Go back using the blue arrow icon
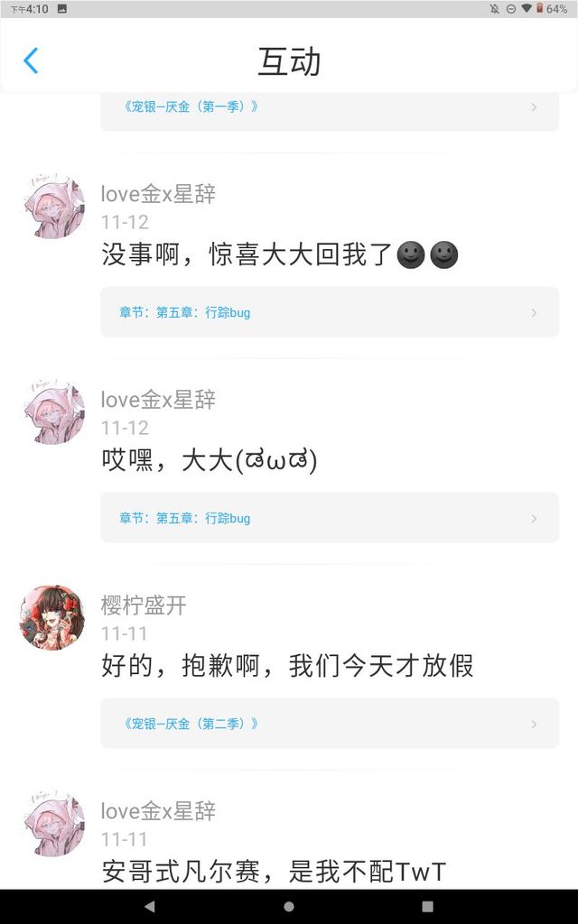This screenshot has height=924, width=578. click(31, 60)
